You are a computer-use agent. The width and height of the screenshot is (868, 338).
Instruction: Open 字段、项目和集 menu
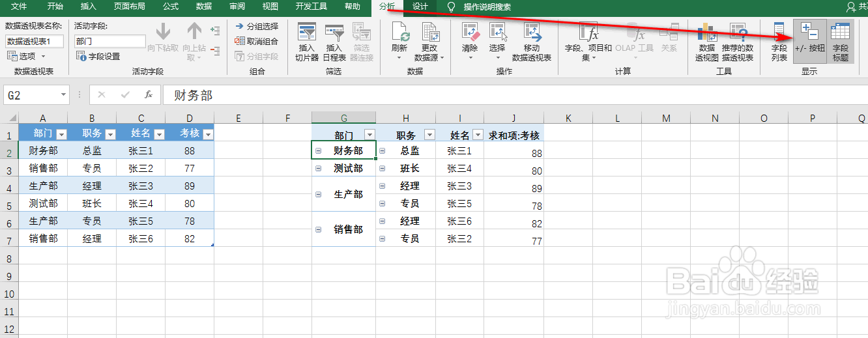(x=588, y=41)
